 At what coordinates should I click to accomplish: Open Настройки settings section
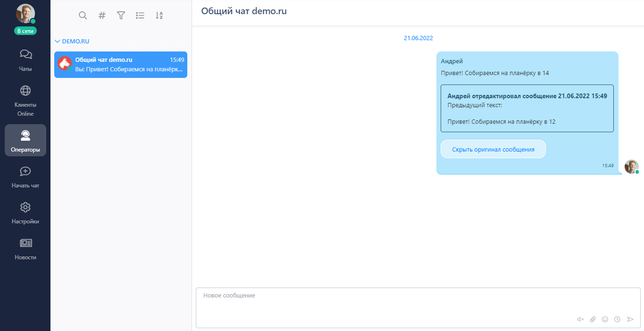click(25, 213)
